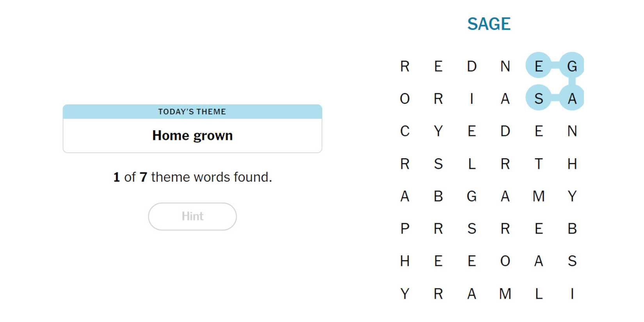The height and width of the screenshot is (322, 644).
Task: Select the letter T in the grid
Action: [538, 164]
